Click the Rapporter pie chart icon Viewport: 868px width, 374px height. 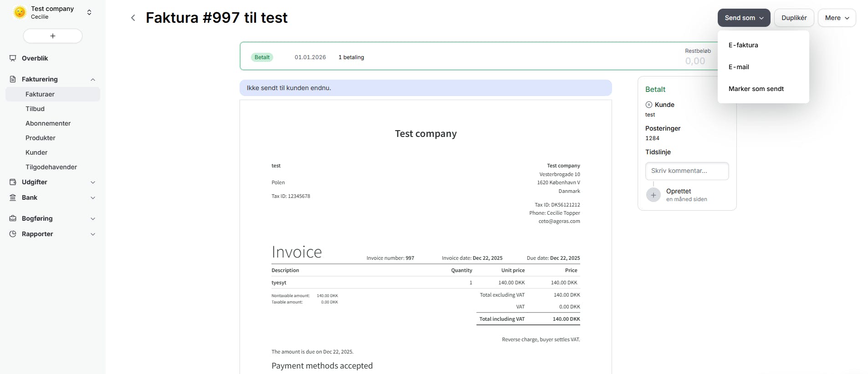coord(13,234)
